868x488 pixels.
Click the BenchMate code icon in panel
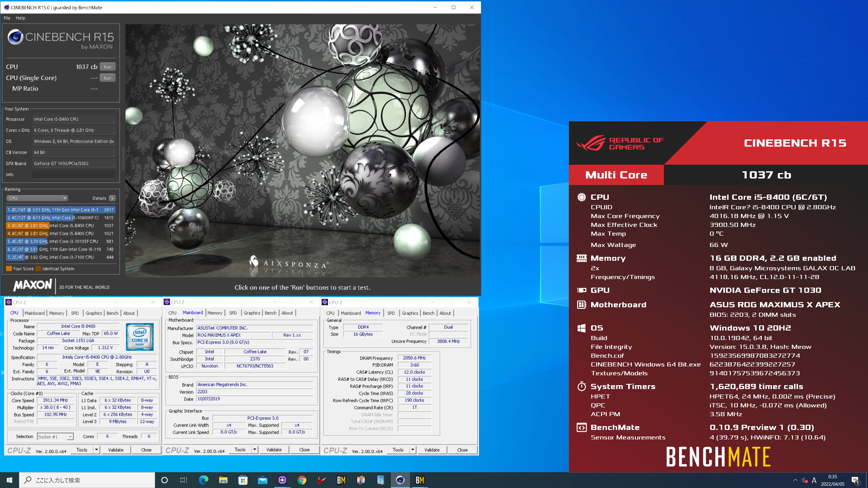[x=582, y=427]
